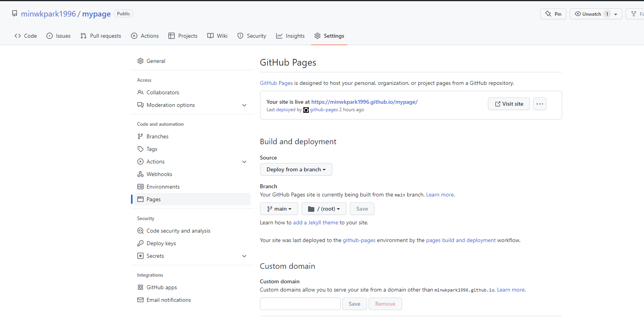This screenshot has height=323, width=644.
Task: Click the Webhooks icon in sidebar
Action: click(x=140, y=174)
